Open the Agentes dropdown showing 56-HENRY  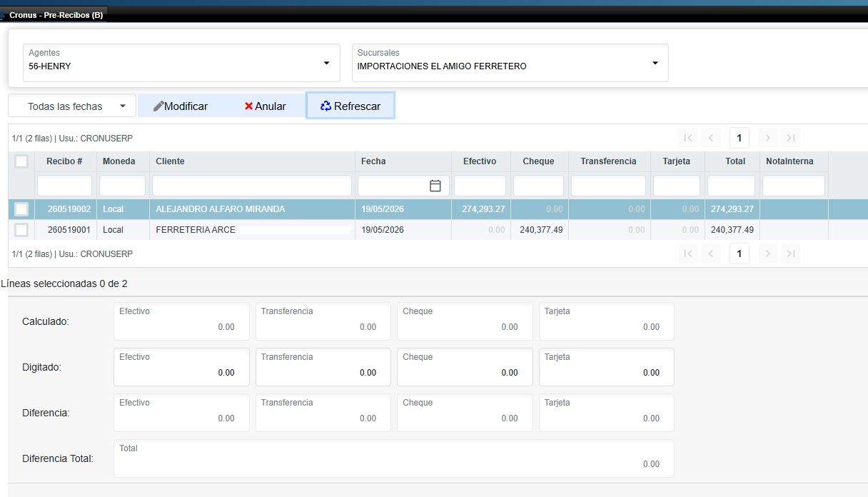pos(181,63)
